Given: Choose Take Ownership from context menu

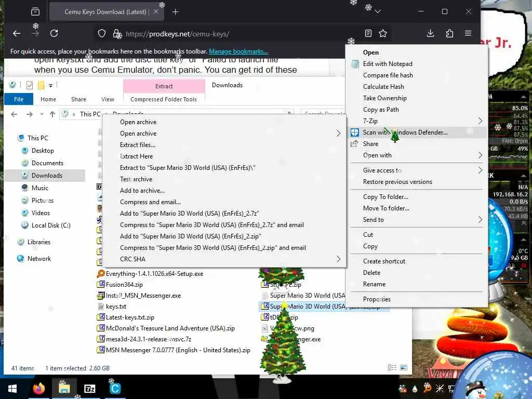Looking at the screenshot, I should click(x=417, y=98).
